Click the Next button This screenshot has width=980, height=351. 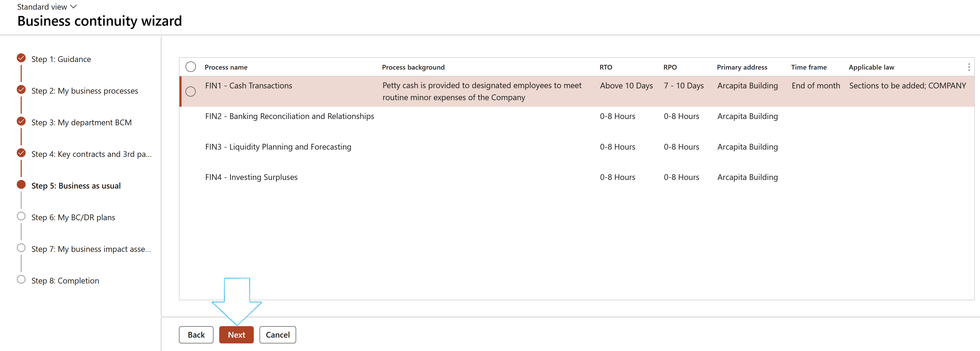tap(236, 335)
